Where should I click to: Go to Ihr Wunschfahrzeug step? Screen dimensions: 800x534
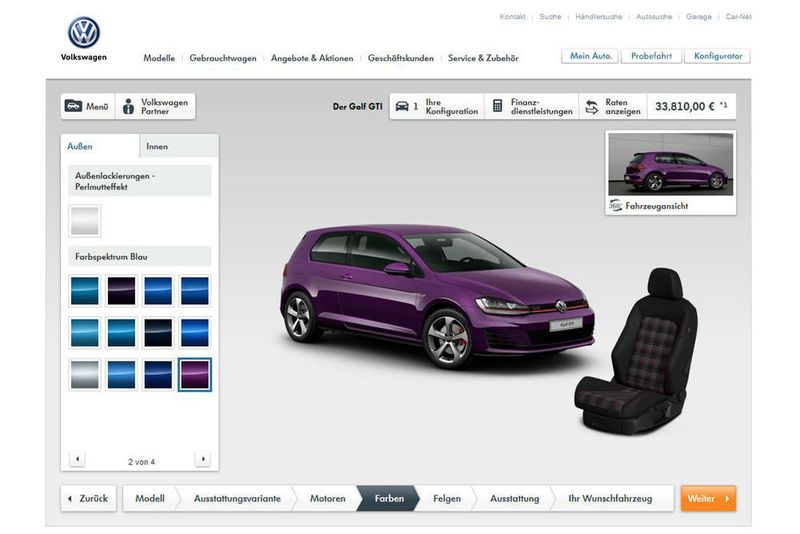pos(610,498)
